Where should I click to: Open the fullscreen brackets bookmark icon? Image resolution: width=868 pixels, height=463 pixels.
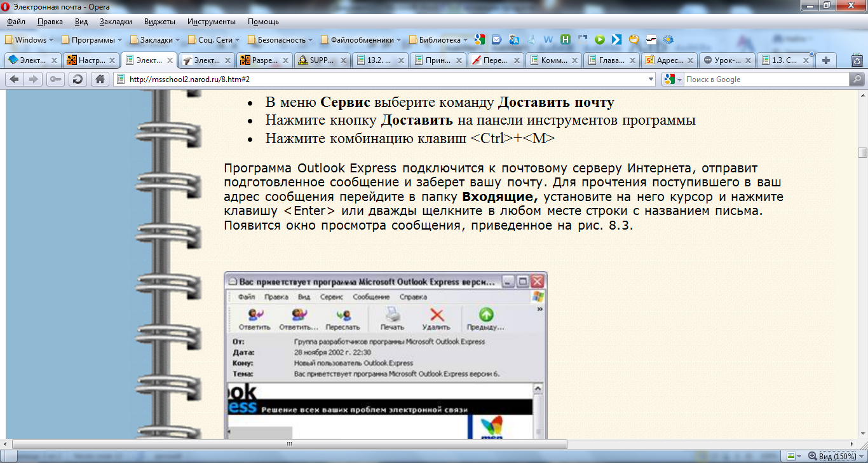point(583,39)
